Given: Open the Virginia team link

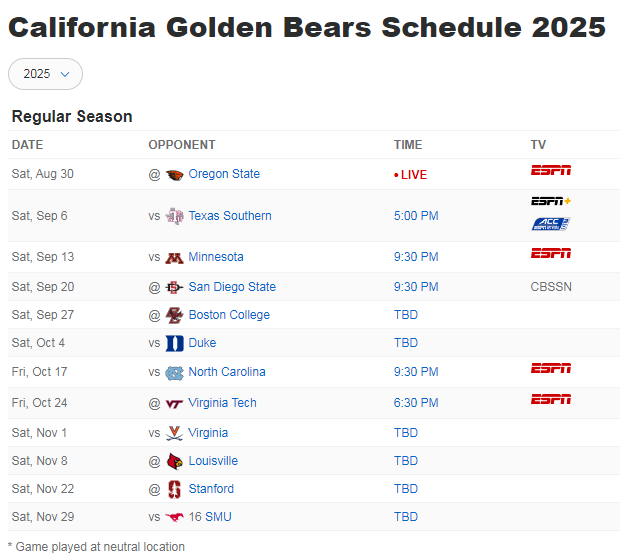Looking at the screenshot, I should (x=208, y=433).
